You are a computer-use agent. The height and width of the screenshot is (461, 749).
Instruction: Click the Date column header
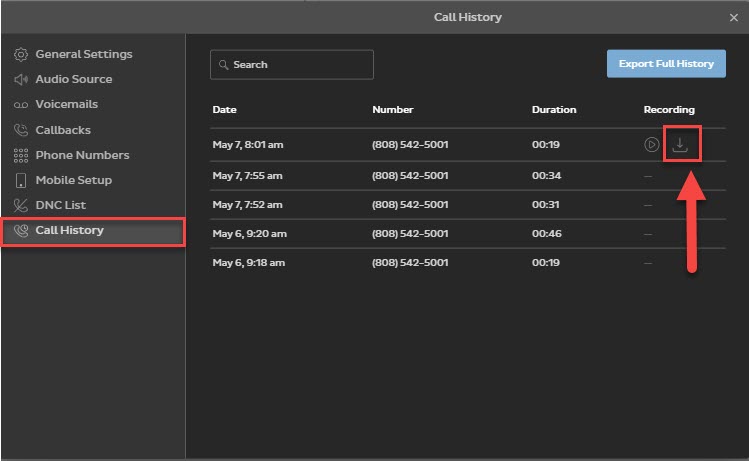(224, 110)
